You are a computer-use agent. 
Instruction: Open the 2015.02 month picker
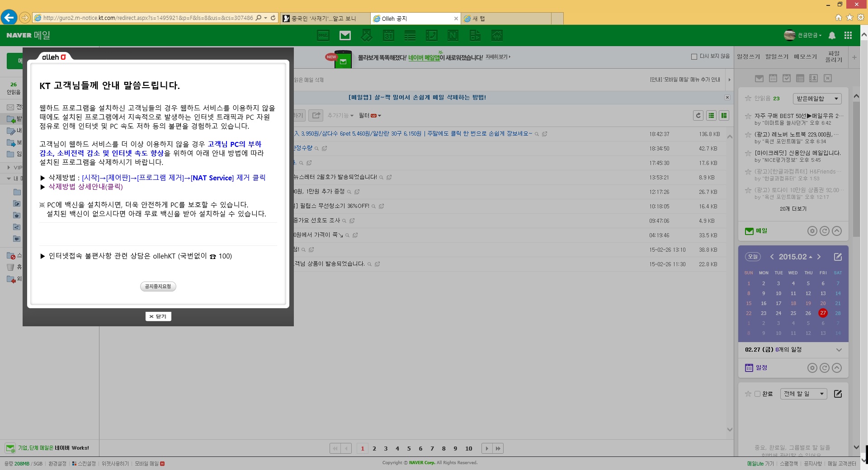pyautogui.click(x=795, y=257)
